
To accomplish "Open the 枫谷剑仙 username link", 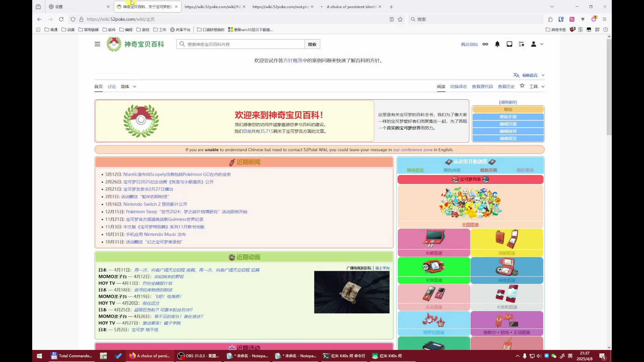I will click(x=469, y=44).
